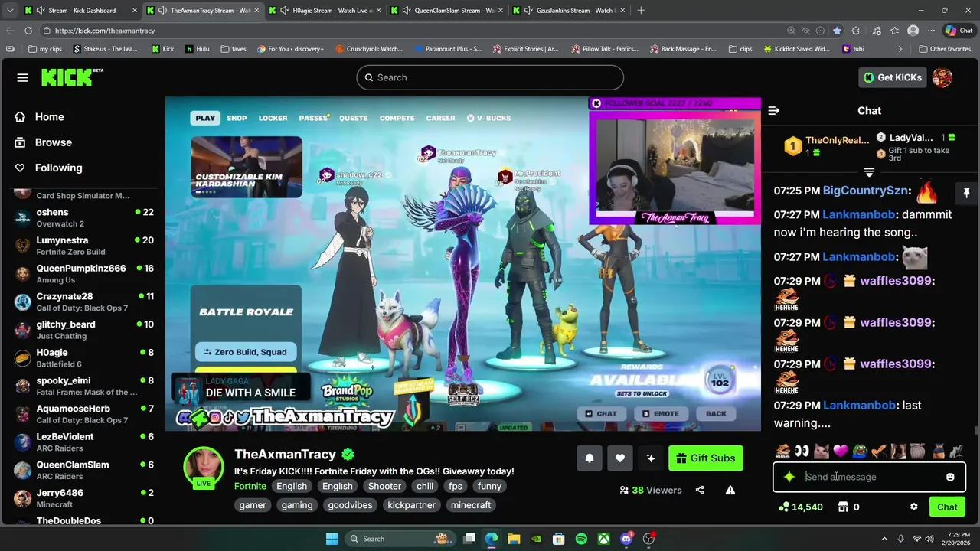Open Jerry6486 channel in sidebar
The image size is (980, 551).
coord(84,498)
